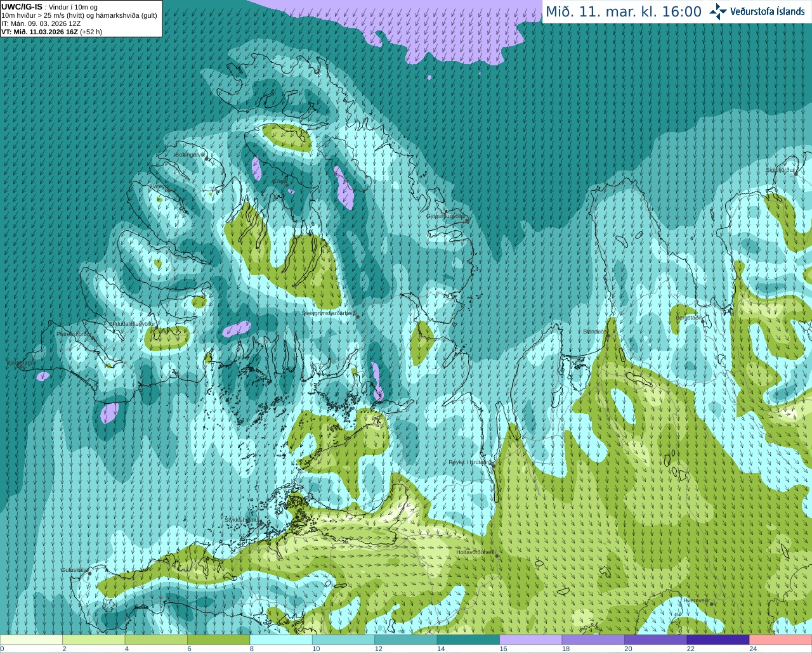Image resolution: width=812 pixels, height=653 pixels.
Task: Click the IT initial time line Mán. 09.03.2026 12Z
Action: click(41, 23)
